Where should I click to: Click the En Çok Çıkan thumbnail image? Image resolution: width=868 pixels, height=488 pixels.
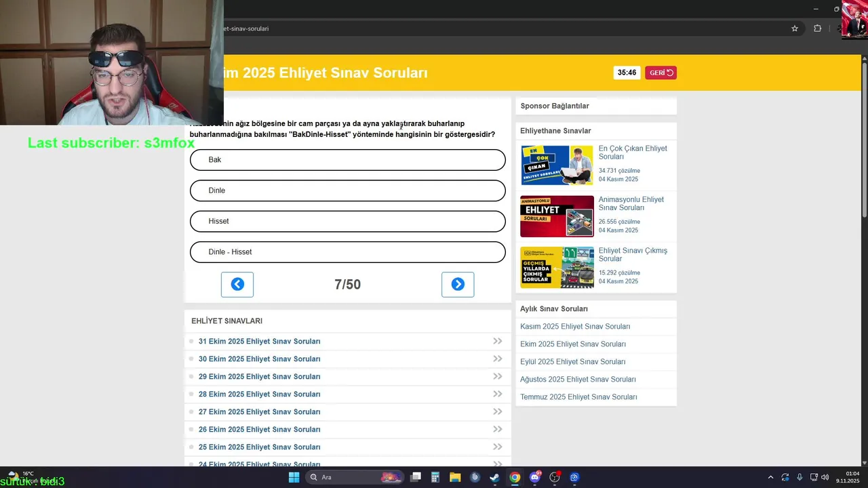[x=557, y=165]
